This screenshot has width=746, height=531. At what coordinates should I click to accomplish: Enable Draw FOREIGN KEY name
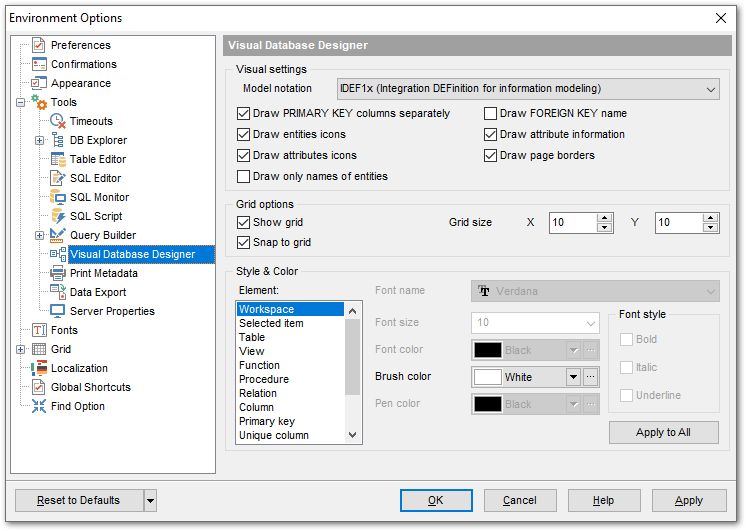click(490, 113)
